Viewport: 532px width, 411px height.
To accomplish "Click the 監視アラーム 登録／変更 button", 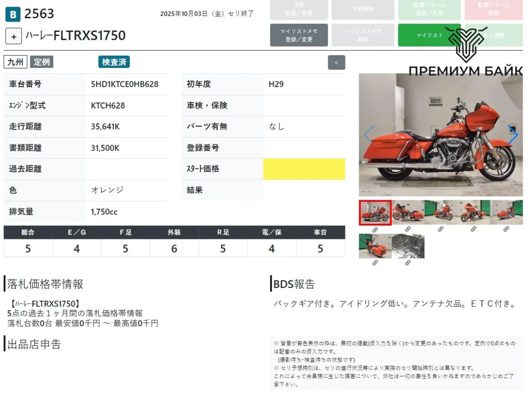I will pyautogui.click(x=429, y=9).
